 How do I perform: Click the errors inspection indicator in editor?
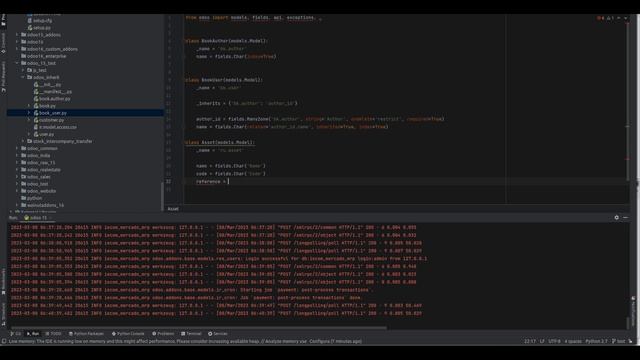point(600,18)
